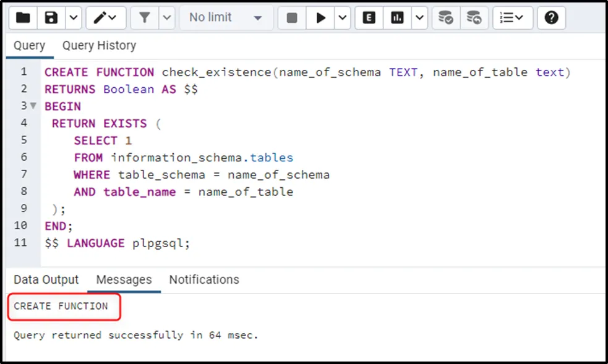Click the Filter funnel icon
The image size is (608, 364).
point(145,18)
